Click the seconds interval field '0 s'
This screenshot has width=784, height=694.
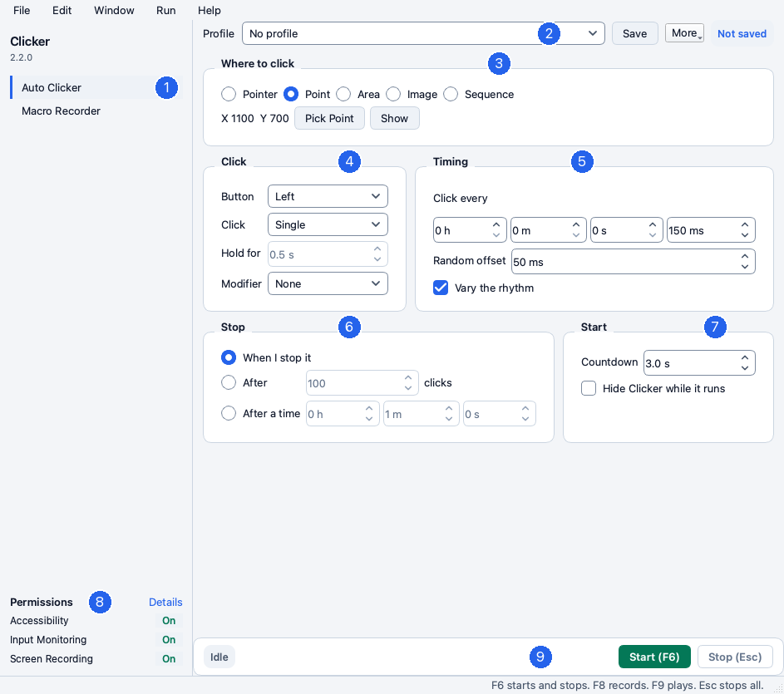point(627,230)
